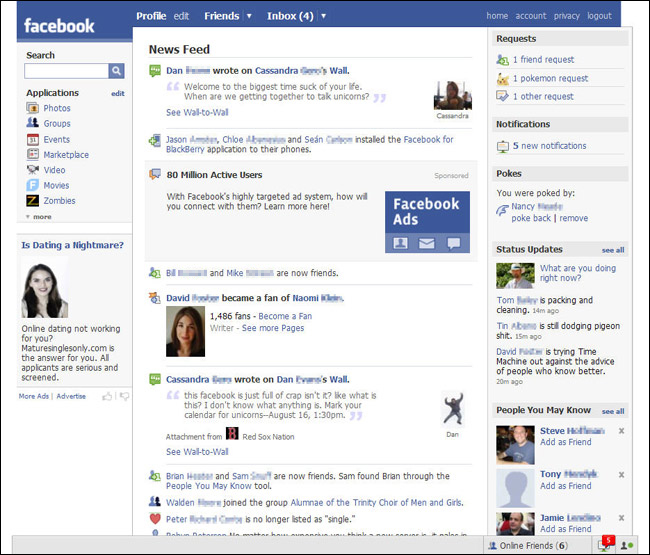Open the privacy link in header

tap(567, 16)
